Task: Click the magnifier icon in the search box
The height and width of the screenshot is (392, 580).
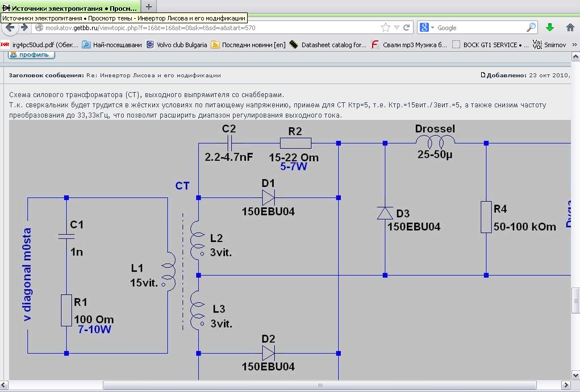Action: (531, 27)
